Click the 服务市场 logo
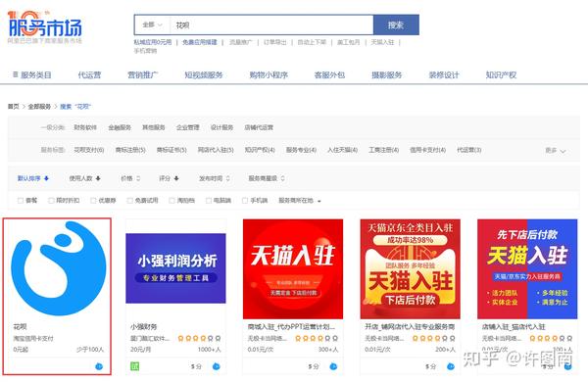Screen dimensions: 588x382 45,26
